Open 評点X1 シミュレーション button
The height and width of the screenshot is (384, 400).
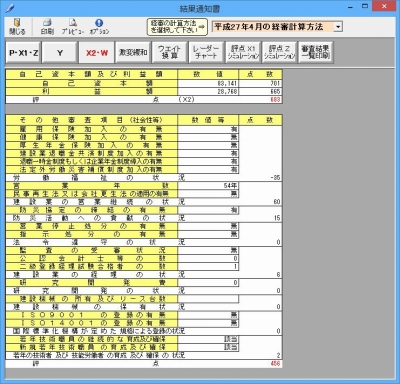(243, 53)
